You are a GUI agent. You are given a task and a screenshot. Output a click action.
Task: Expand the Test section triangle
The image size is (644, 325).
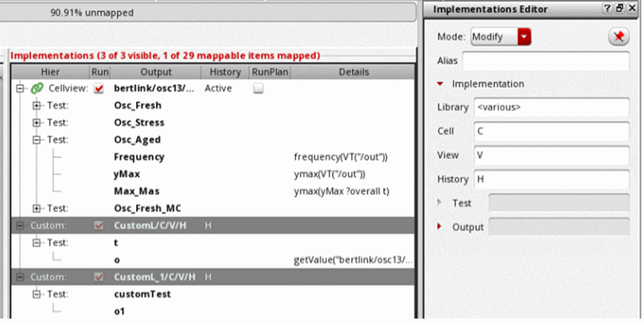[x=440, y=202]
